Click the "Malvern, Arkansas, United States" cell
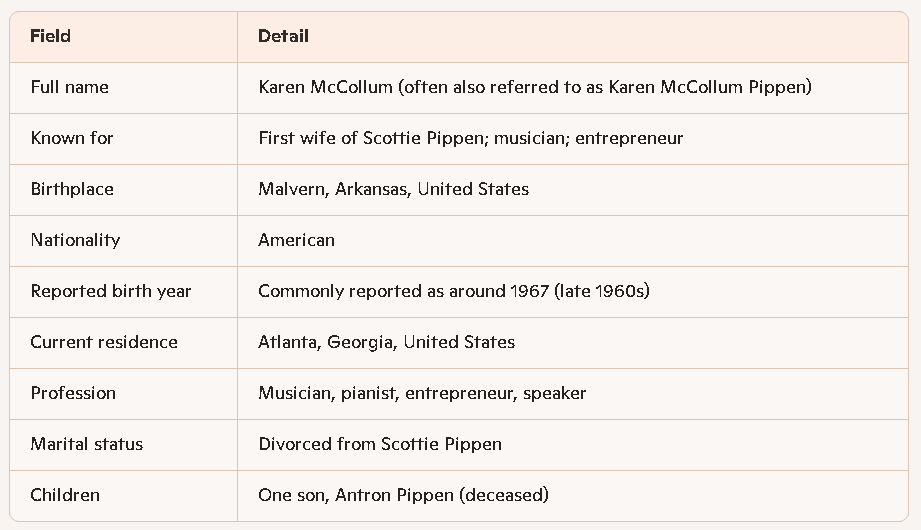This screenshot has height=530, width=921. point(393,189)
